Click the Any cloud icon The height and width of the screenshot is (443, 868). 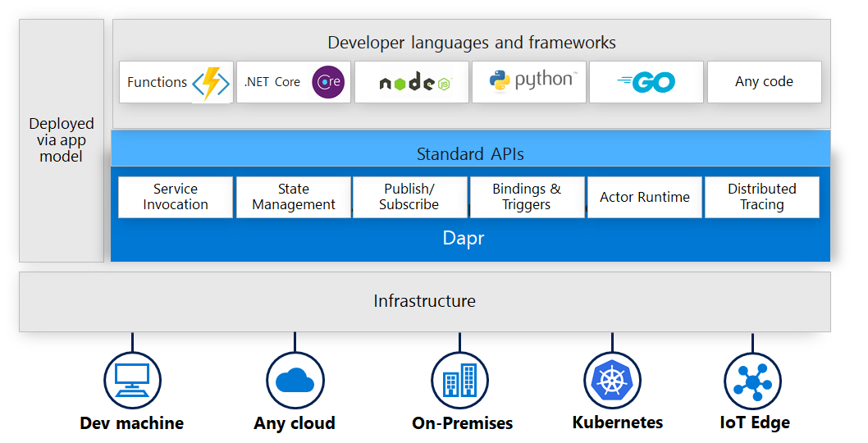click(x=295, y=381)
